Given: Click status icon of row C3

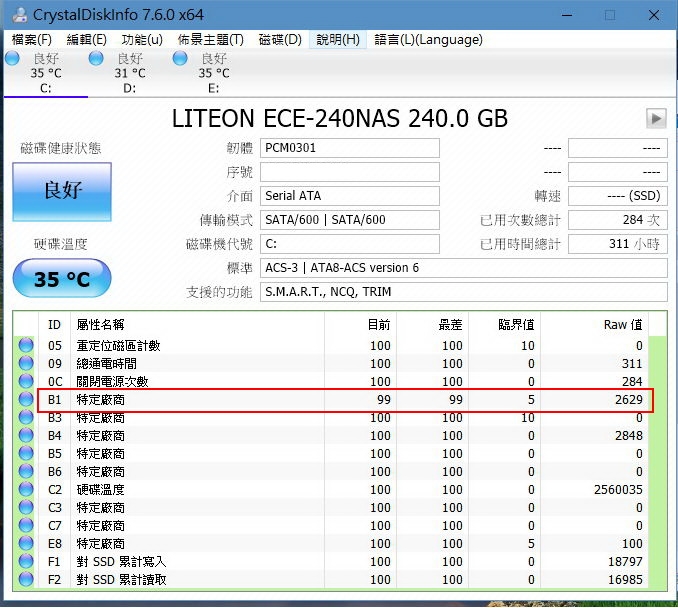Looking at the screenshot, I should point(26,507).
